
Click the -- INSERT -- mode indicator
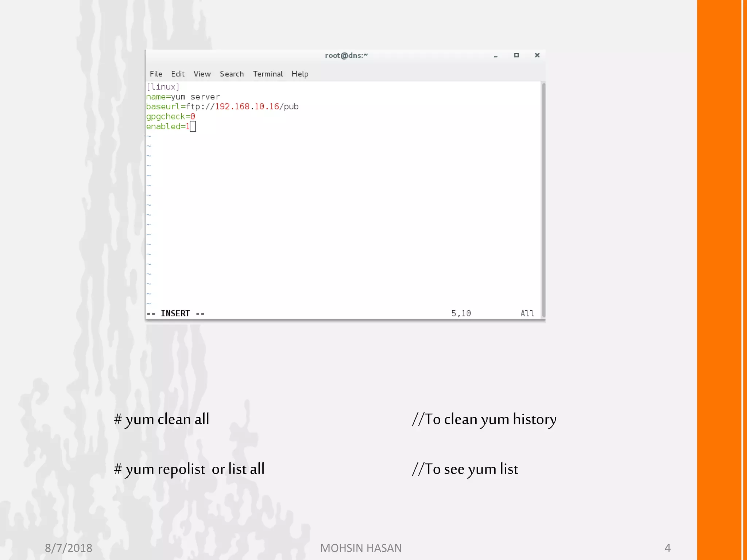[x=175, y=314]
